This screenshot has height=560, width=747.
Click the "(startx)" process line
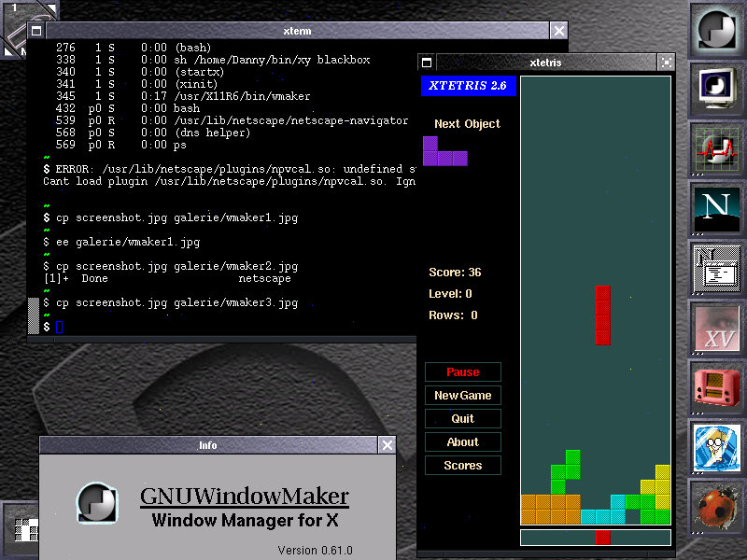pos(139,72)
